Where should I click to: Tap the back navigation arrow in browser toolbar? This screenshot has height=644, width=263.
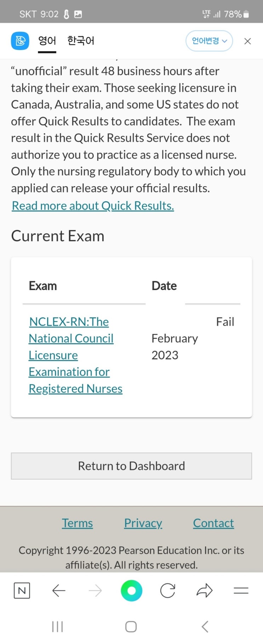coord(58,590)
